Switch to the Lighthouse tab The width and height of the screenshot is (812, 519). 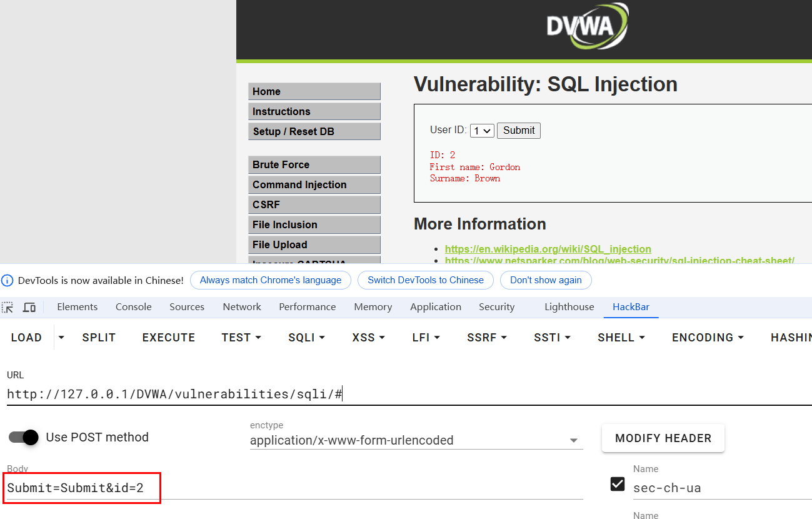(569, 307)
